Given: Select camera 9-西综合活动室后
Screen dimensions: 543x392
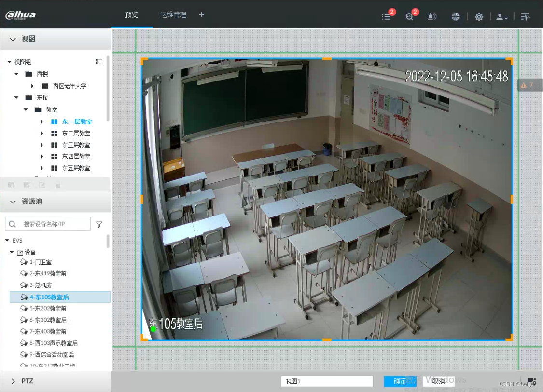Looking at the screenshot, I should [52, 355].
